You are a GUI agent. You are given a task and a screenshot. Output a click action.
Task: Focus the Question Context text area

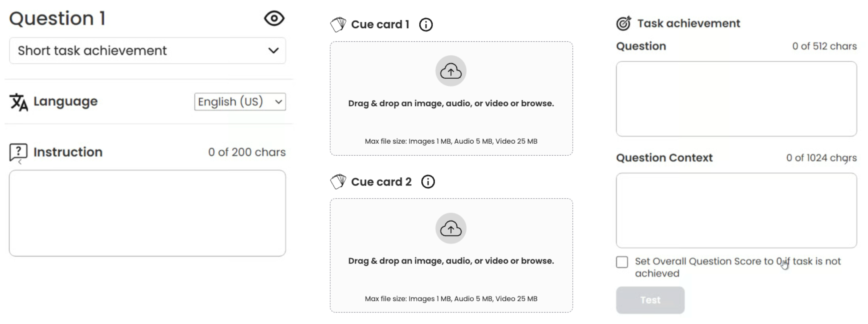pos(736,210)
